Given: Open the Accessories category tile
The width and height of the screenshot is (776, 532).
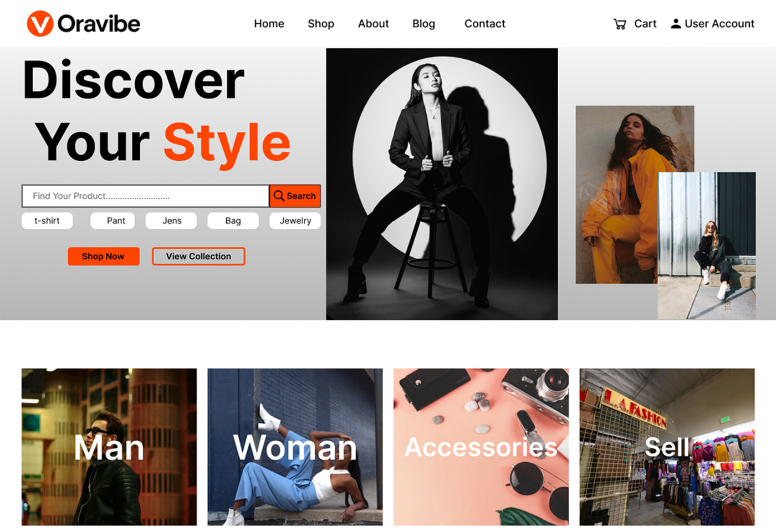Looking at the screenshot, I should 481,446.
